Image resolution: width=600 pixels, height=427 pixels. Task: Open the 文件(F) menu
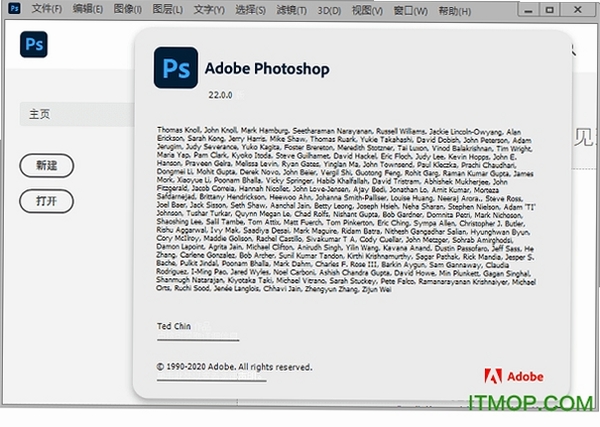point(47,8)
